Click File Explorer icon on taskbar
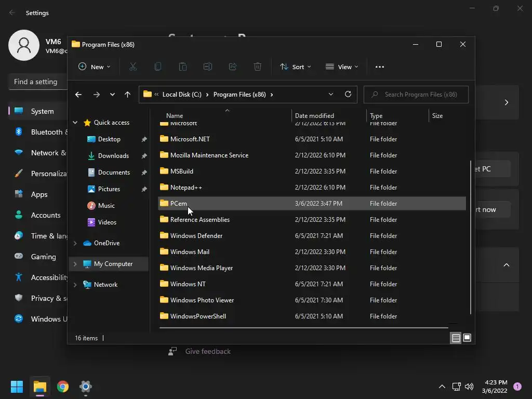Viewport: 532px width, 399px height. click(39, 387)
